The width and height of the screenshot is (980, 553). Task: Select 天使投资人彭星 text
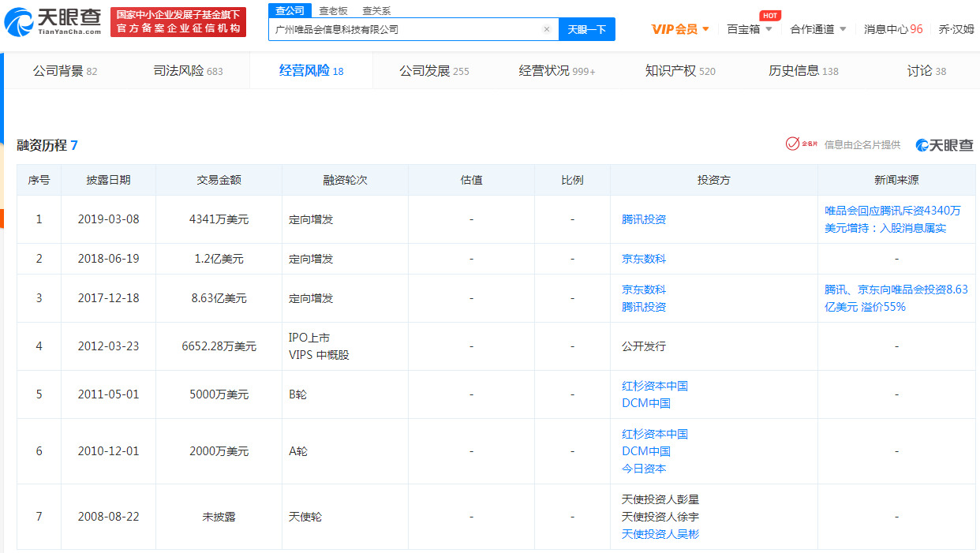660,499
